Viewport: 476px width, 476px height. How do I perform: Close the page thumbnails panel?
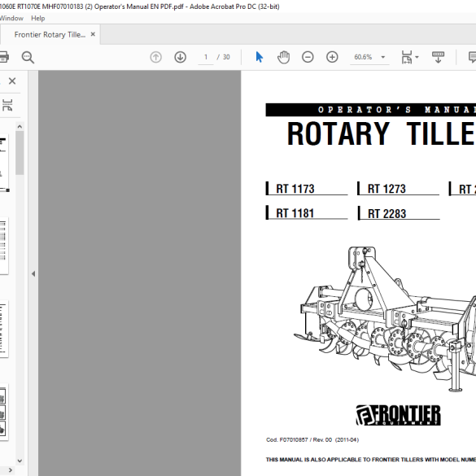(12, 81)
